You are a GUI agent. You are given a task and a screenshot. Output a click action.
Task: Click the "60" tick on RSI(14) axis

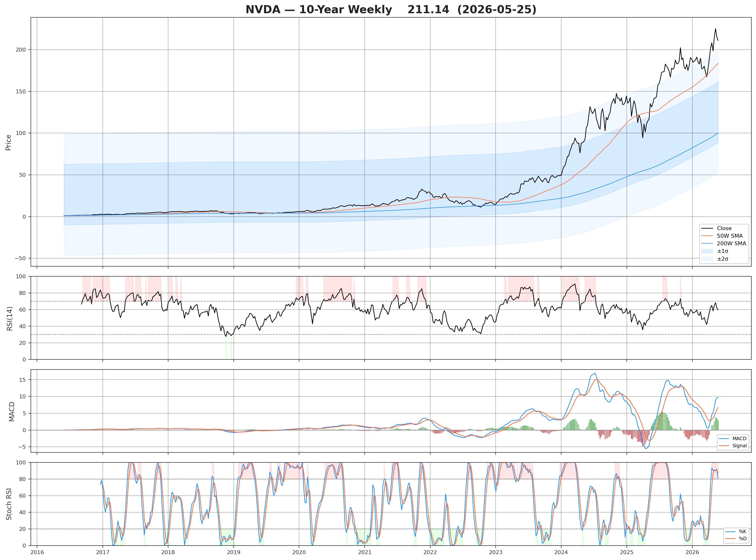(22, 310)
